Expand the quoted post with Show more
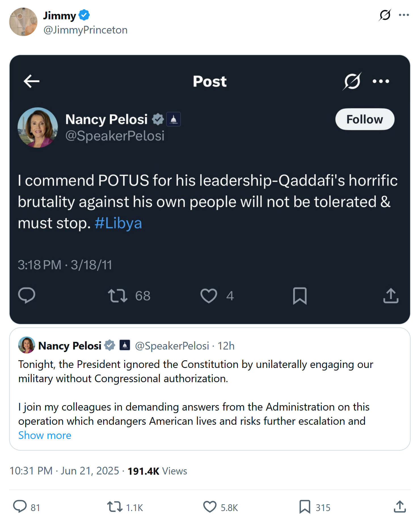This screenshot has height=521, width=420. [x=45, y=435]
